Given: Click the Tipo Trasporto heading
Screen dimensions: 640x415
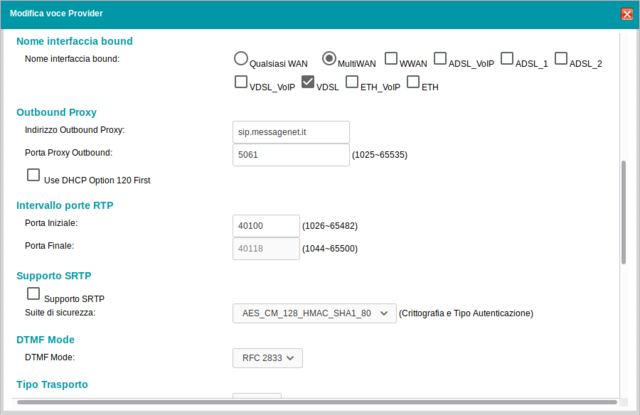Looking at the screenshot, I should coord(52,384).
